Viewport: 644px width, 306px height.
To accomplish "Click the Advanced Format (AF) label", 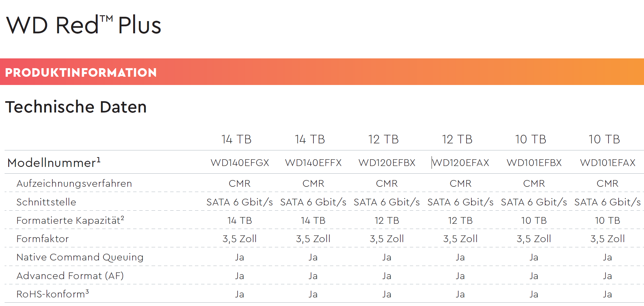I will pyautogui.click(x=70, y=276).
